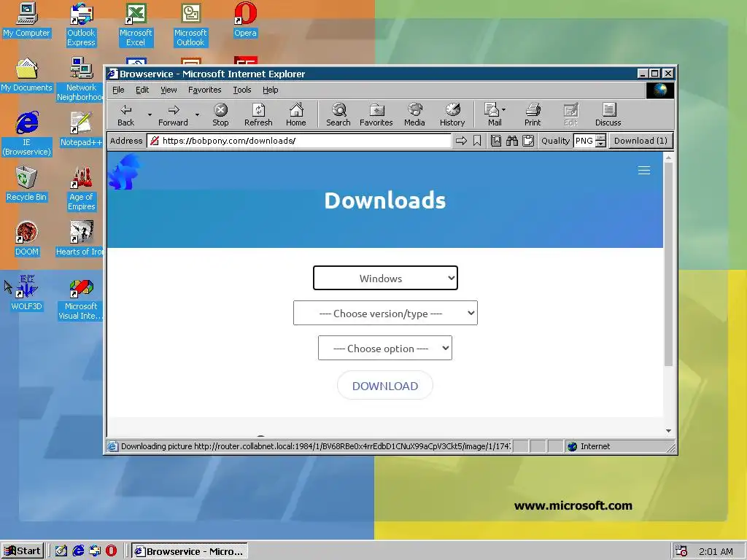Click the clipboard icon
Viewport: 747px width, 560px height.
click(x=528, y=141)
